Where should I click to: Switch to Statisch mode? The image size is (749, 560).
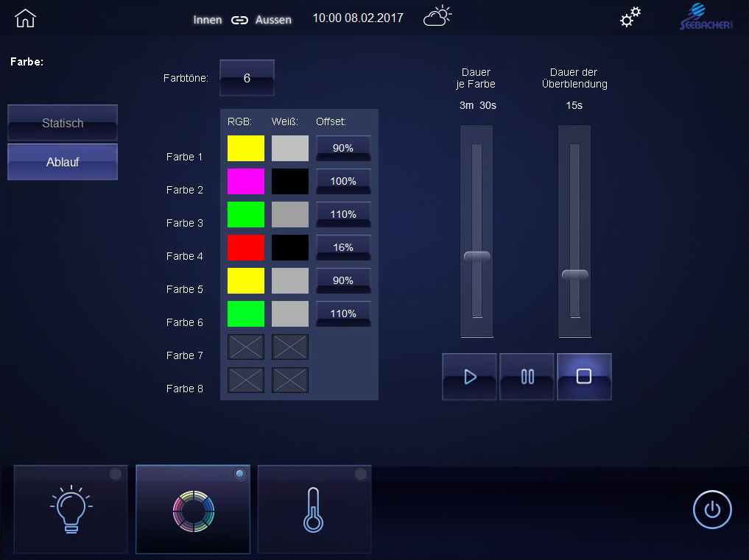[x=63, y=123]
